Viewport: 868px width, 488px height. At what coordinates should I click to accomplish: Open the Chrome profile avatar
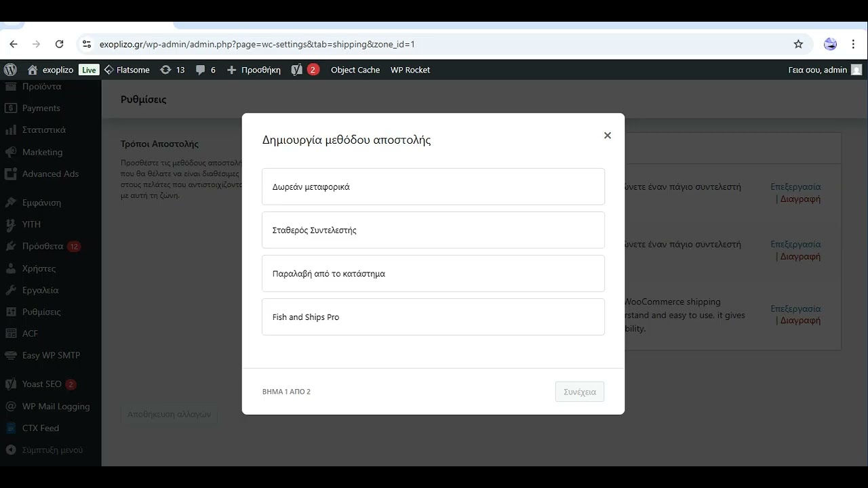pos(830,44)
